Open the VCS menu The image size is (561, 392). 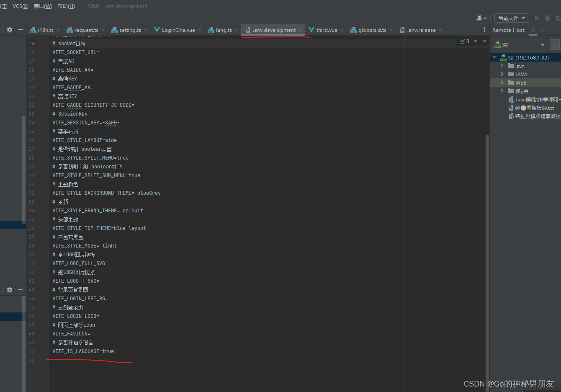tap(20, 6)
